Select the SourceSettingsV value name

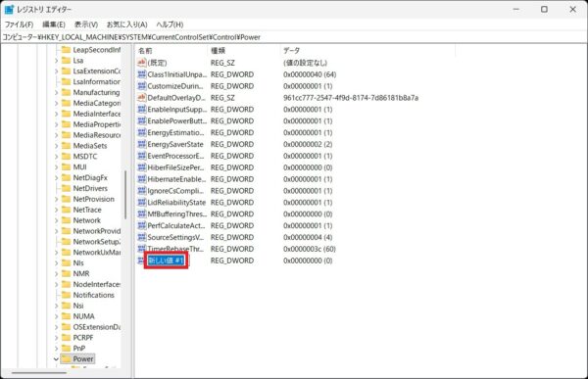point(175,237)
